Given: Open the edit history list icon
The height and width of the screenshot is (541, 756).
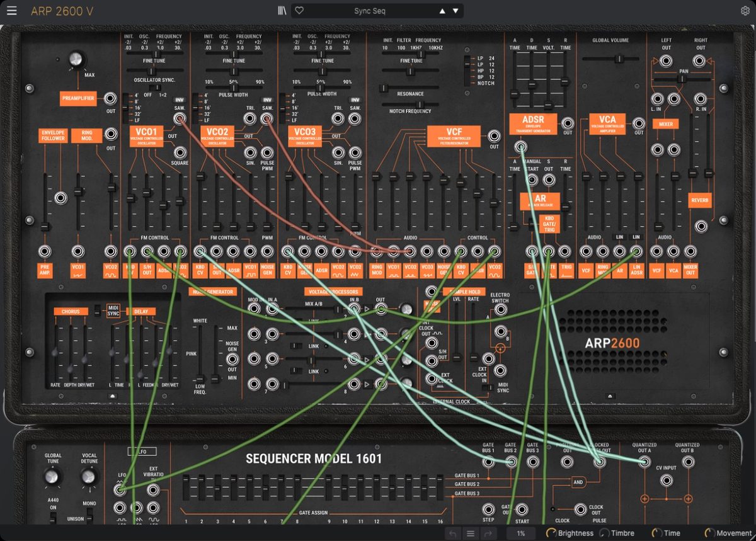Looking at the screenshot, I should click(470, 533).
